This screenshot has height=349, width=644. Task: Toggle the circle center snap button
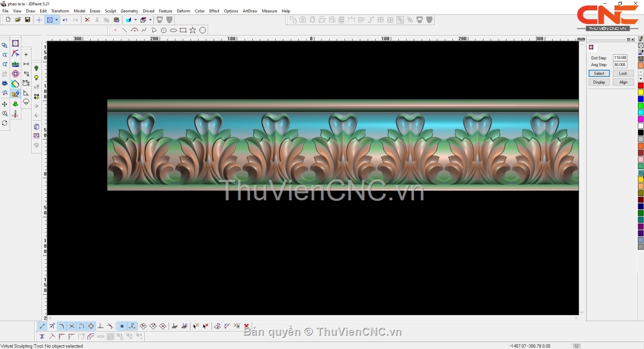pyautogui.click(x=91, y=326)
